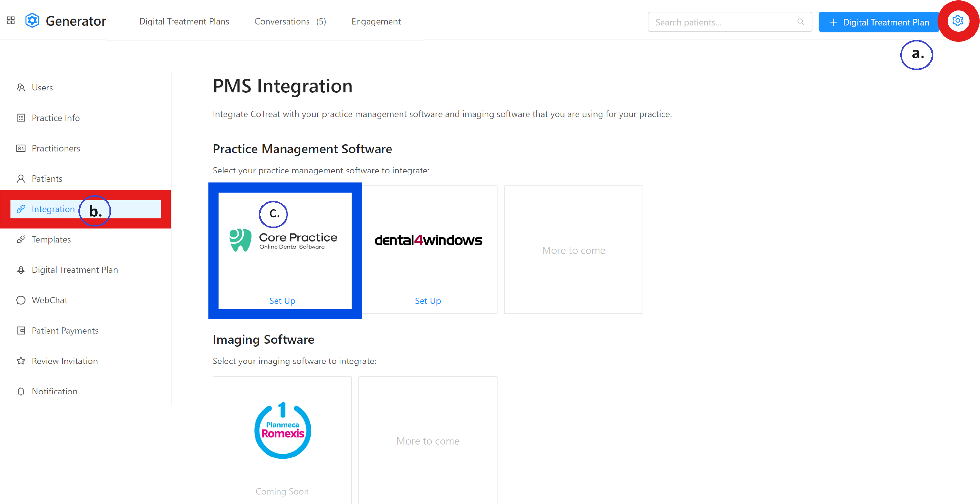Switch to Digital Treatment Plans tab
The height and width of the screenshot is (504, 980).
click(184, 21)
